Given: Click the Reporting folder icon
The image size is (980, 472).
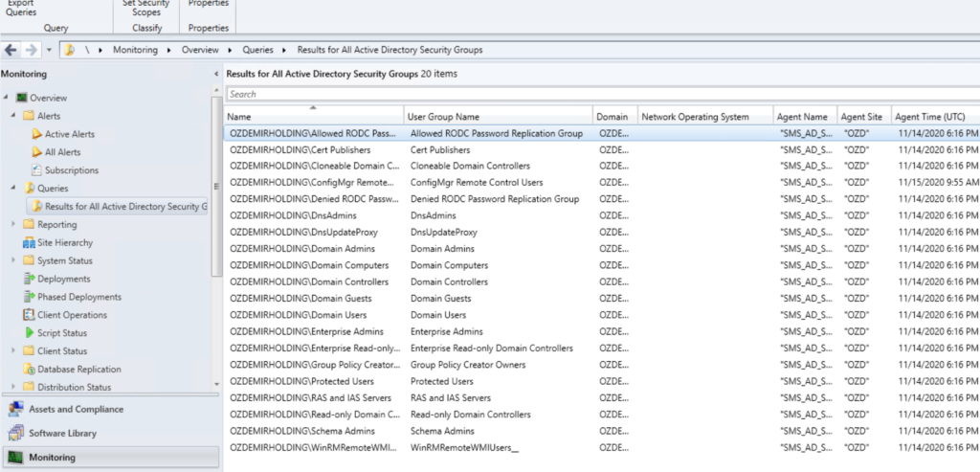Looking at the screenshot, I should click(29, 224).
